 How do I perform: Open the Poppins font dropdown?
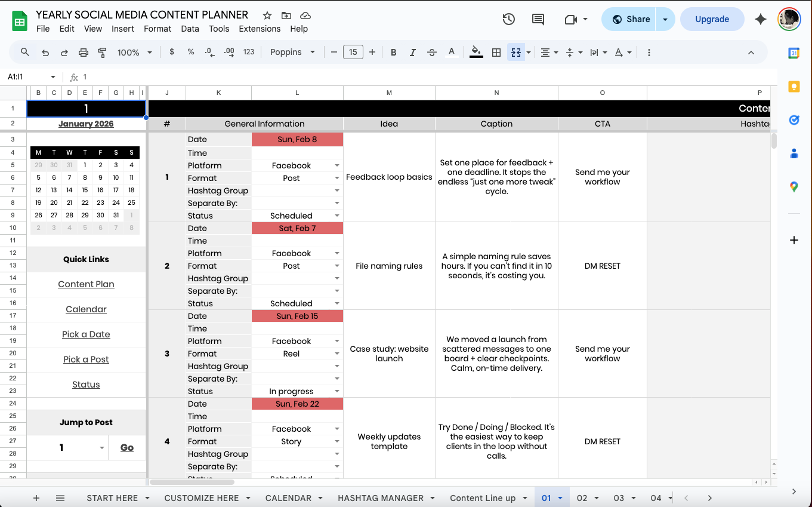pyautogui.click(x=292, y=52)
